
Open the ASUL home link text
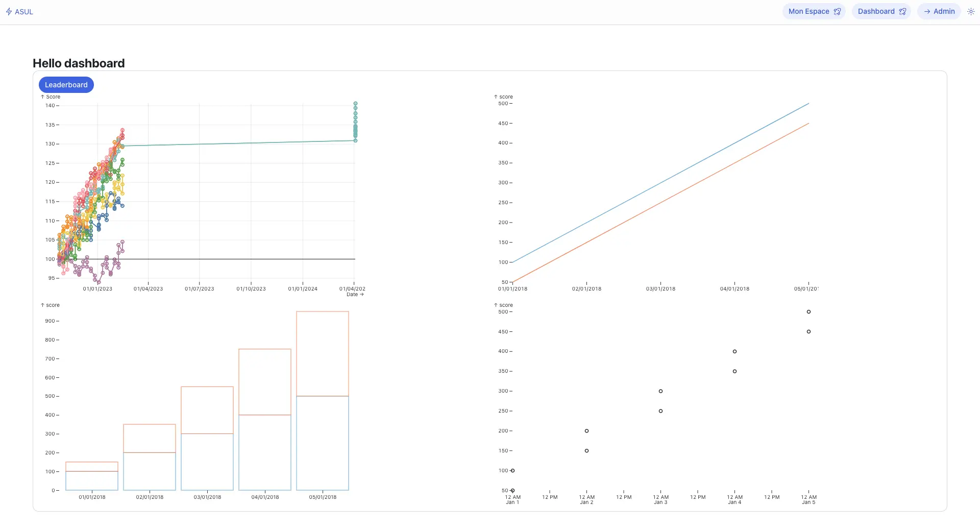24,12
